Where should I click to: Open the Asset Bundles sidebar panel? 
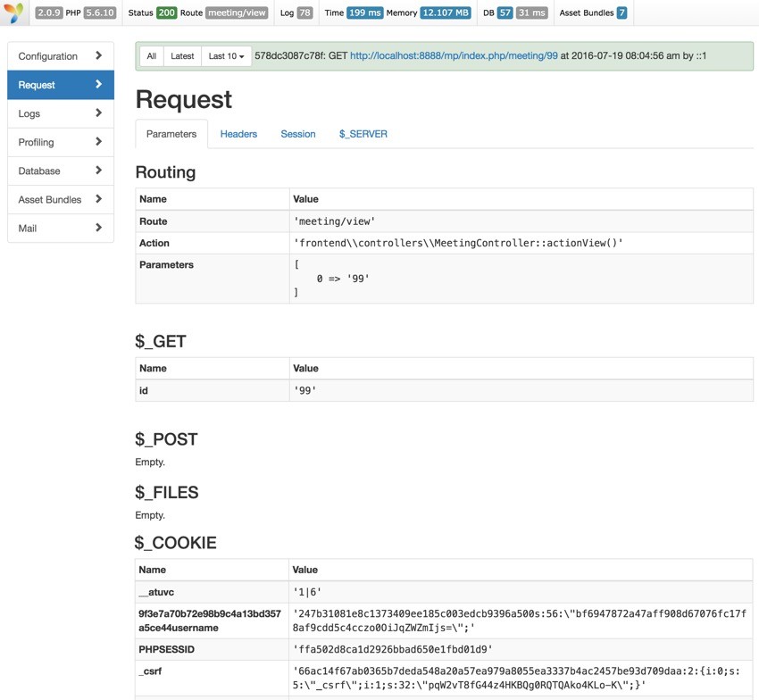tap(61, 199)
